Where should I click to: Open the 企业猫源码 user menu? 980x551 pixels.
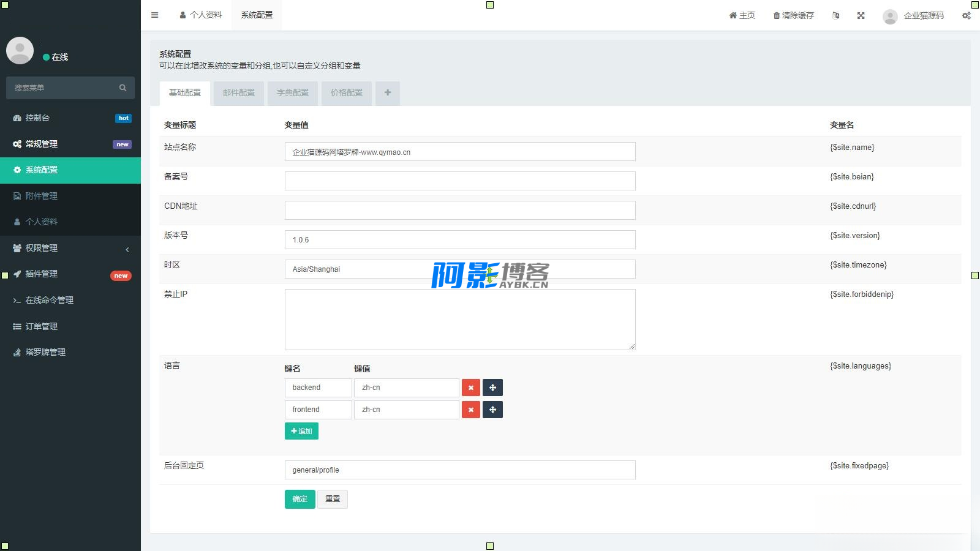(913, 16)
